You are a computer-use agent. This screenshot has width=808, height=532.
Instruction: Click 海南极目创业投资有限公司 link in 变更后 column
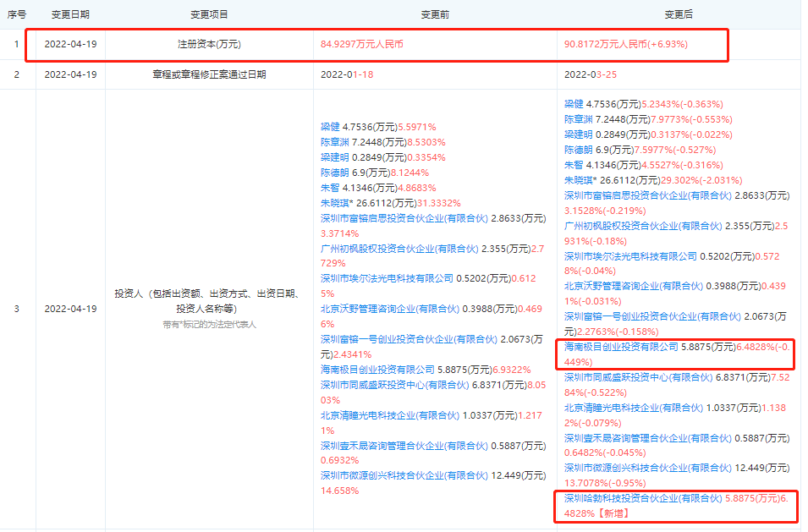pyautogui.click(x=622, y=346)
